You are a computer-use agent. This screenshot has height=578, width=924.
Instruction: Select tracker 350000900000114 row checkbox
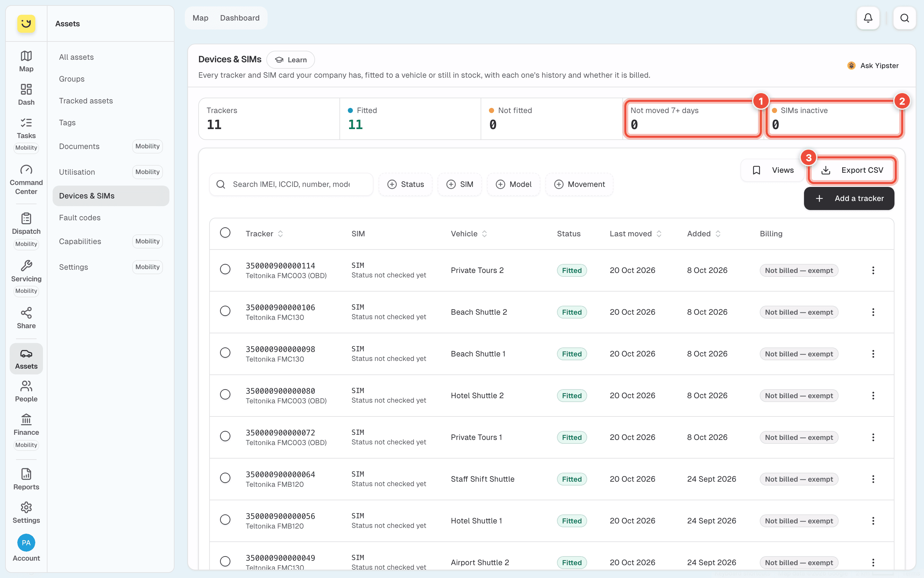click(x=225, y=269)
